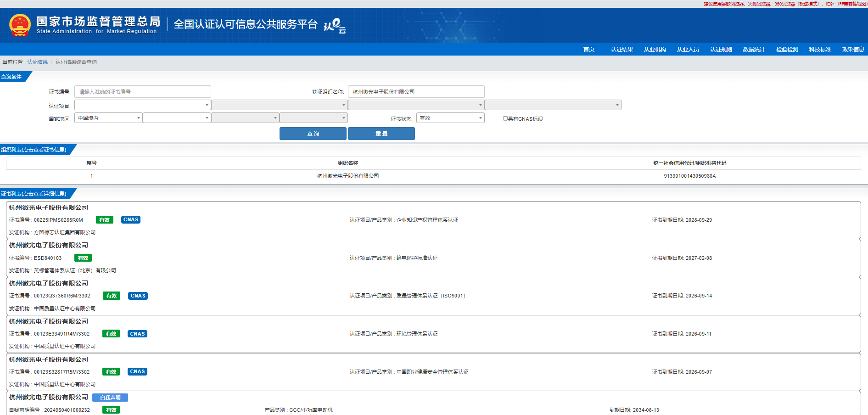The width and height of the screenshot is (868, 415).
Task: Click the 证书编号 input field
Action: 142,92
